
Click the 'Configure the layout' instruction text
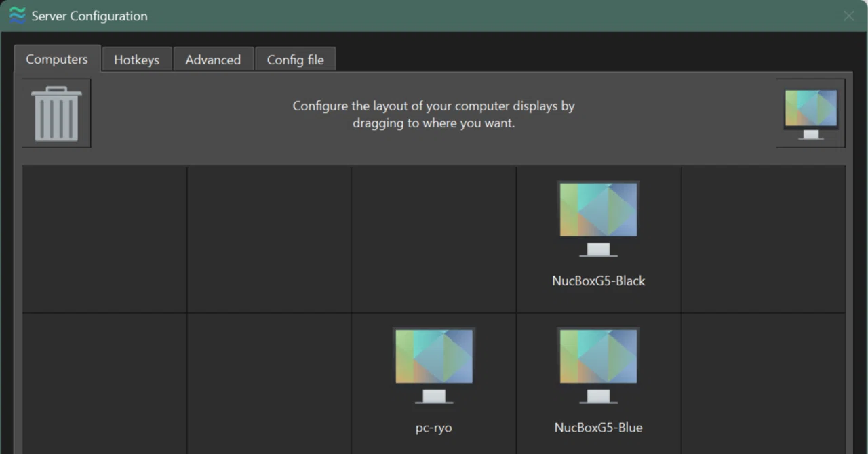click(x=434, y=115)
